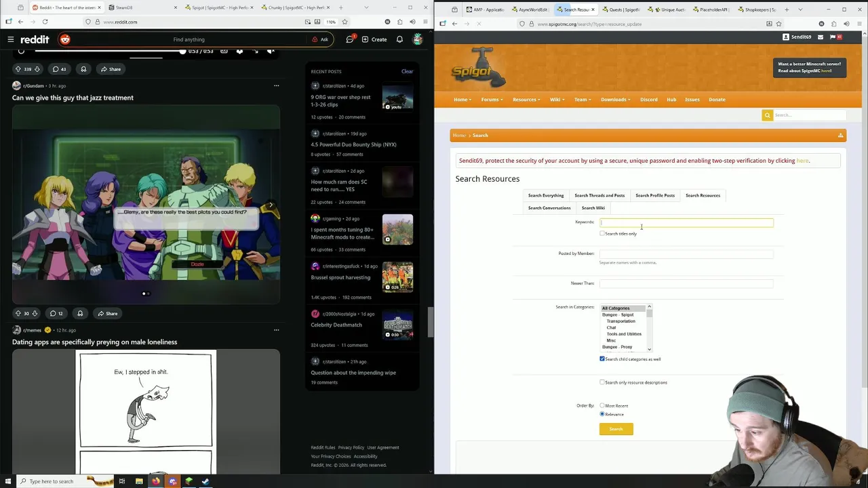Reload the Reddit browser page
Image resolution: width=868 pixels, height=488 pixels.
point(45,22)
